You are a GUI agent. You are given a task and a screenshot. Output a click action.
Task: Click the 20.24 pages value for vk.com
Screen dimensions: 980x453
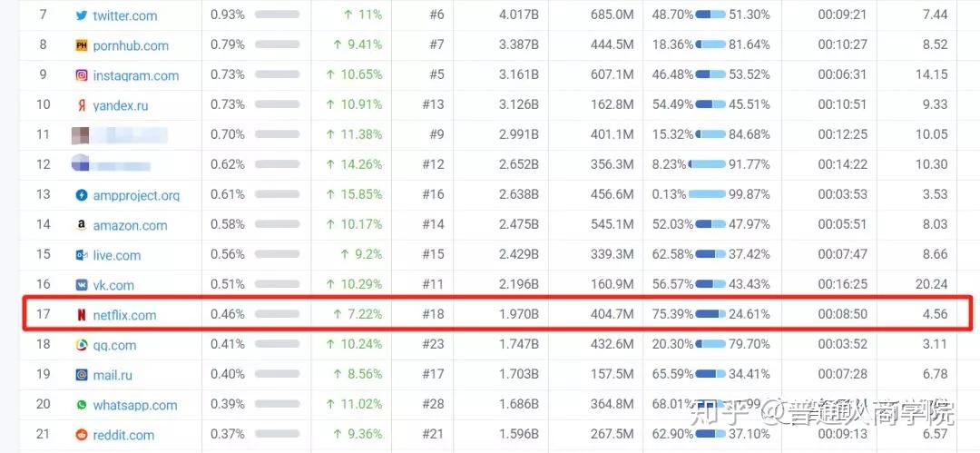(x=931, y=284)
